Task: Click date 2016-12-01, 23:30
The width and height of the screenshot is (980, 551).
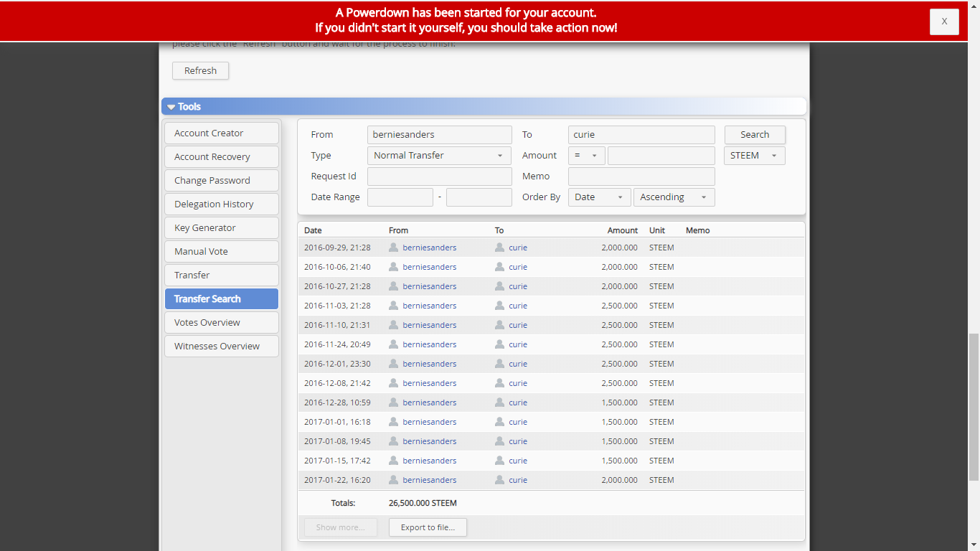Action: (x=337, y=364)
